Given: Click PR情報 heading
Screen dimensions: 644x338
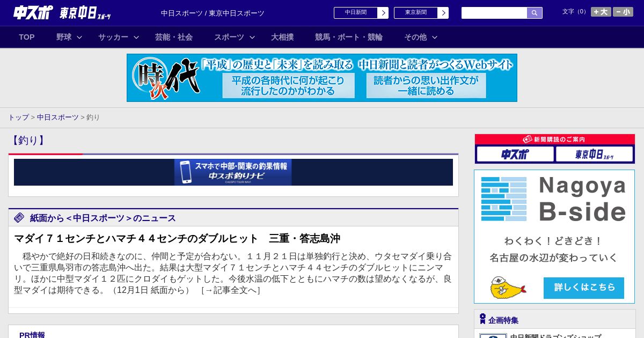Looking at the screenshot, I should 32,335.
